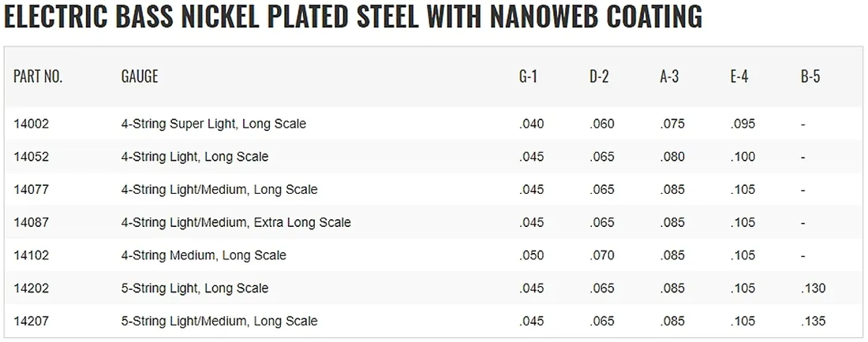Click the Electric Bass Nickel Plated Steel heading
Image resolution: width=868 pixels, height=342 pixels.
point(353,17)
